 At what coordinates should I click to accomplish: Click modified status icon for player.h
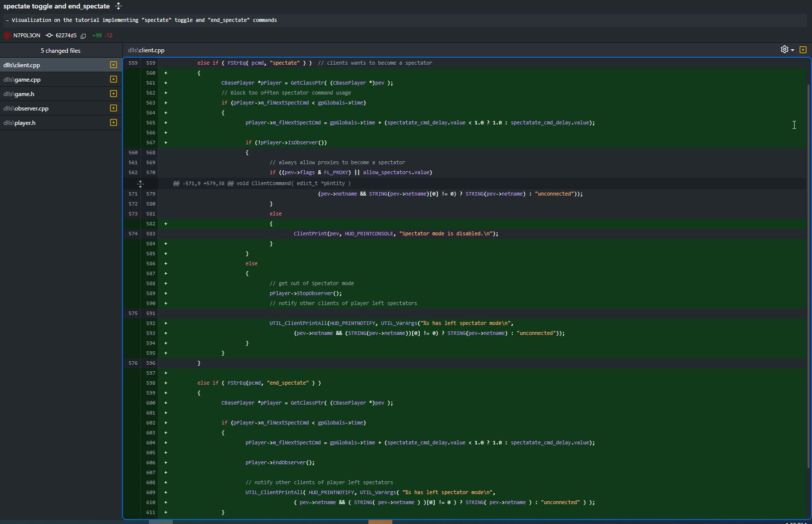coord(114,122)
